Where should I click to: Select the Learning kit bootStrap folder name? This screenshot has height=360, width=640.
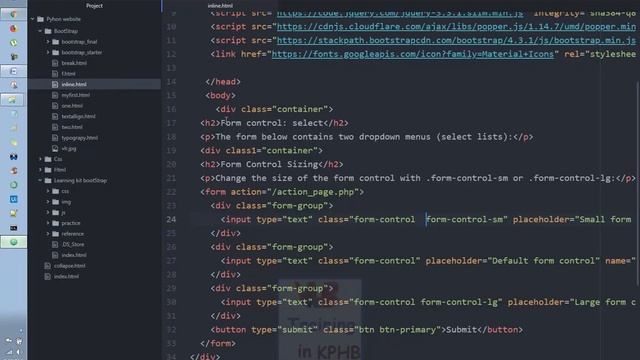click(80, 180)
